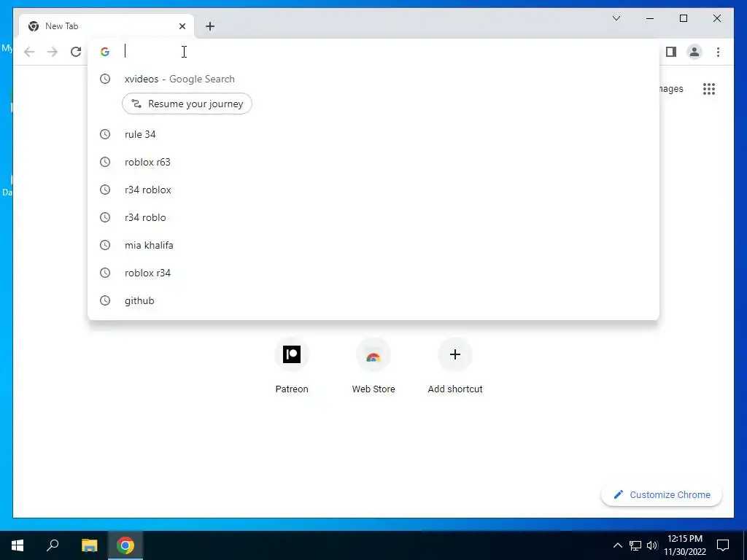Click the clock icon beside rule 34
This screenshot has width=747, height=560.
105,134
